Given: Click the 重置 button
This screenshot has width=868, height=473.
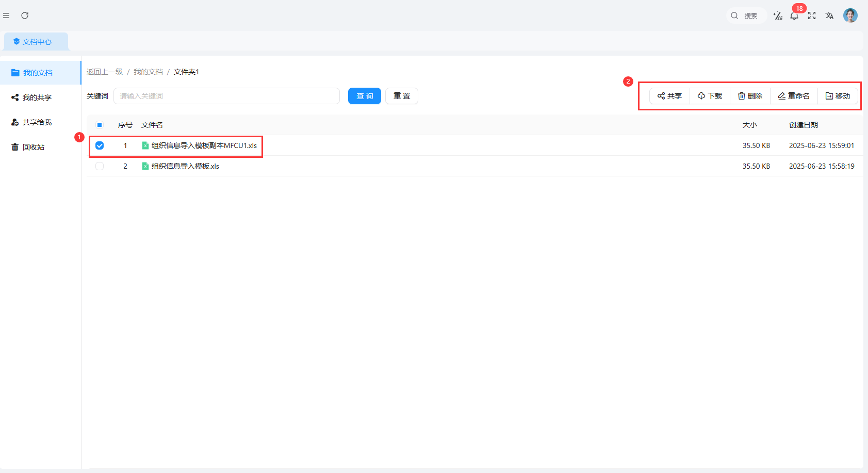Looking at the screenshot, I should point(402,96).
